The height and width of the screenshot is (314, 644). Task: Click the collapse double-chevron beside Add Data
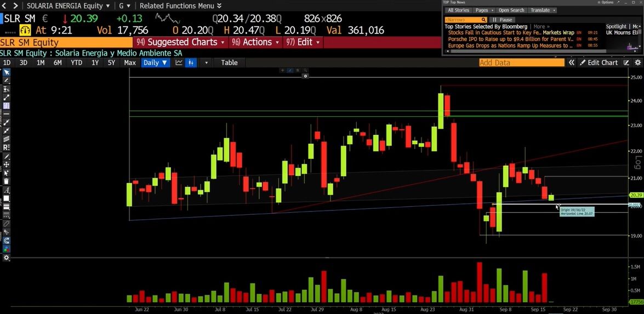(571, 62)
